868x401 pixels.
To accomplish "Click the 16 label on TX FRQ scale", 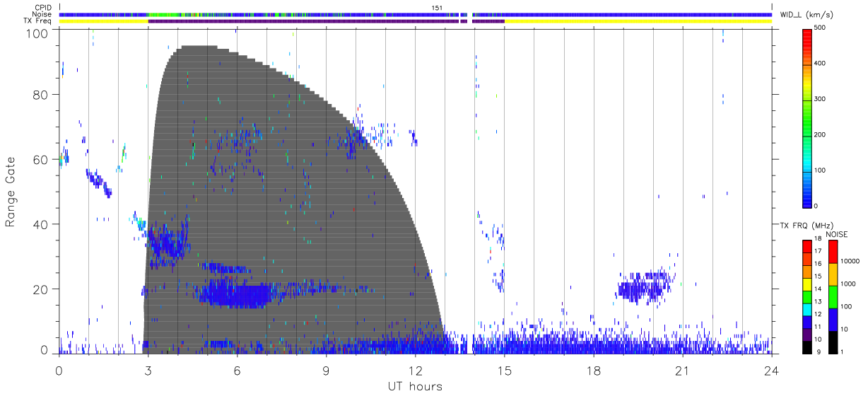I will tap(818, 263).
